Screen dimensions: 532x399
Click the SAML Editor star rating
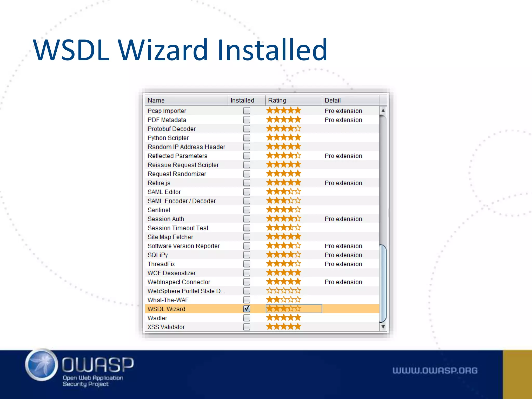click(x=284, y=192)
